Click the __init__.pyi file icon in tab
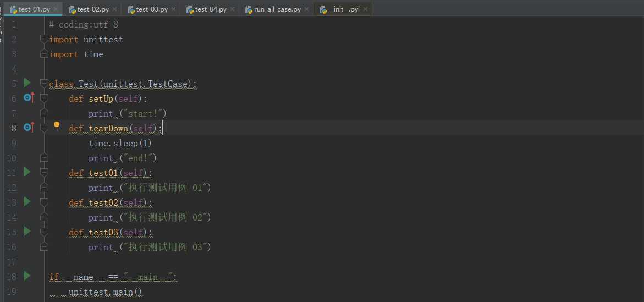Image resolution: width=644 pixels, height=302 pixels. pos(323,9)
